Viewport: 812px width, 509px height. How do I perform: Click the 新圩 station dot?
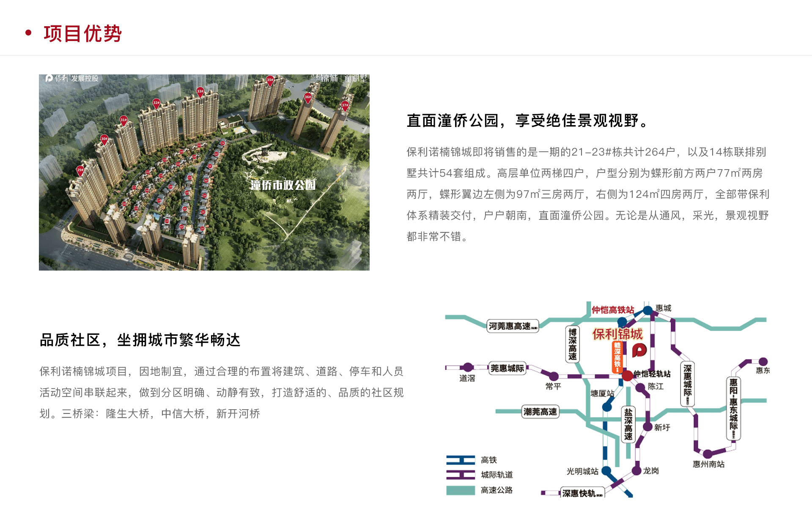click(647, 427)
